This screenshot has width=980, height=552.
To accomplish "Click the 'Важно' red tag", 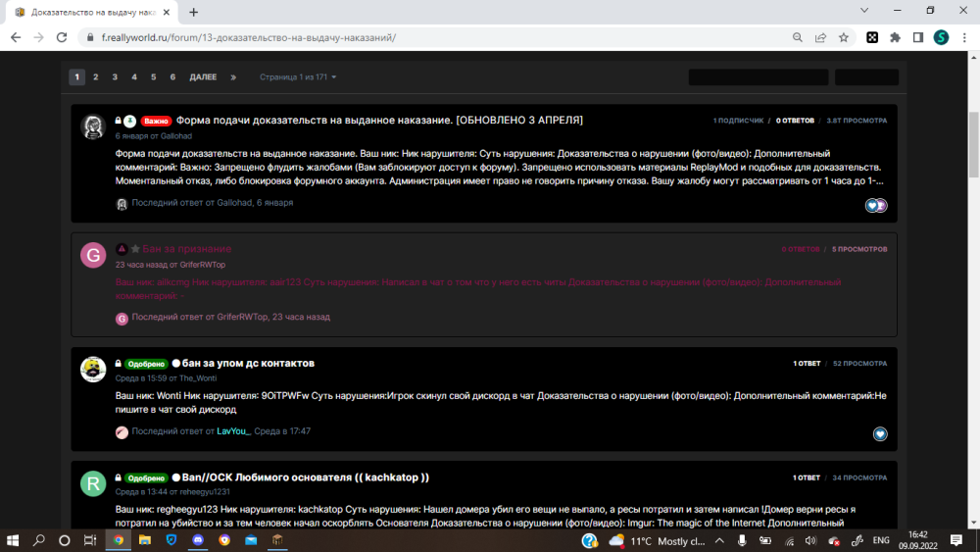I will [x=156, y=121].
